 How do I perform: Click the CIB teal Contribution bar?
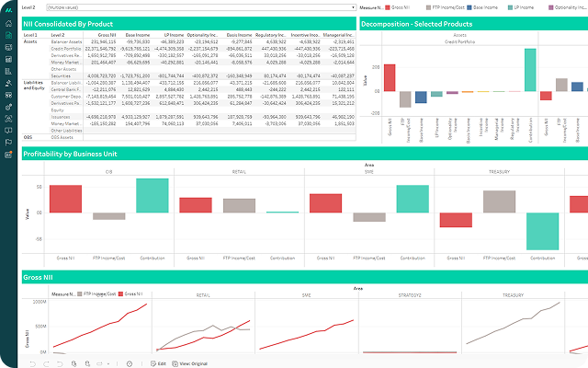coord(153,196)
